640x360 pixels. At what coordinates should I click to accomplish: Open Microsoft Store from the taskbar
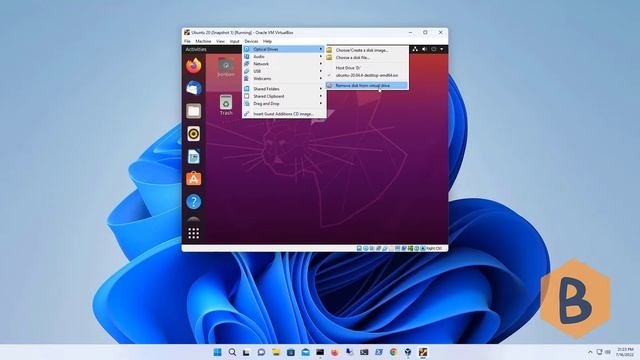click(x=291, y=352)
